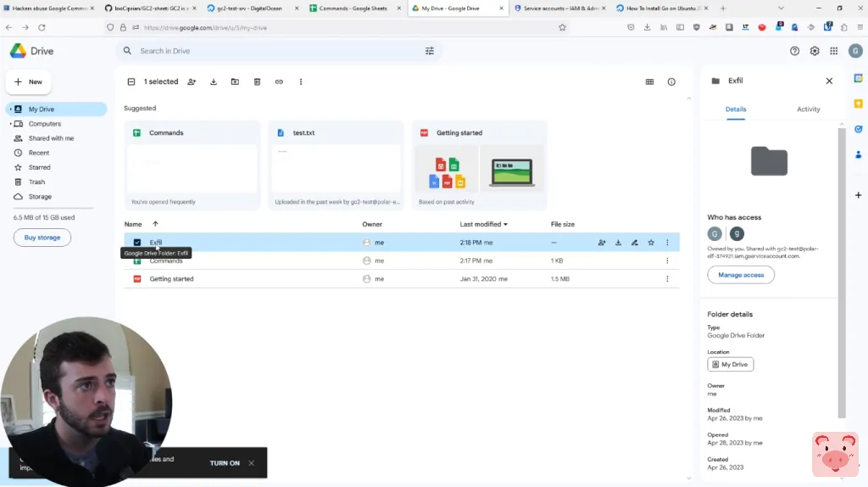The image size is (868, 487).
Task: Switch to the Activity tab
Action: click(x=808, y=109)
